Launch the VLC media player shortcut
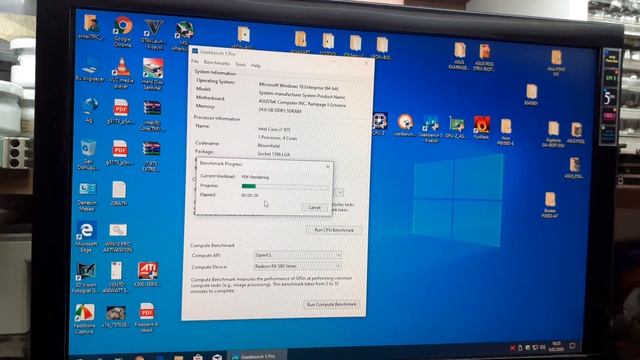This screenshot has width=640, height=360. [121, 73]
